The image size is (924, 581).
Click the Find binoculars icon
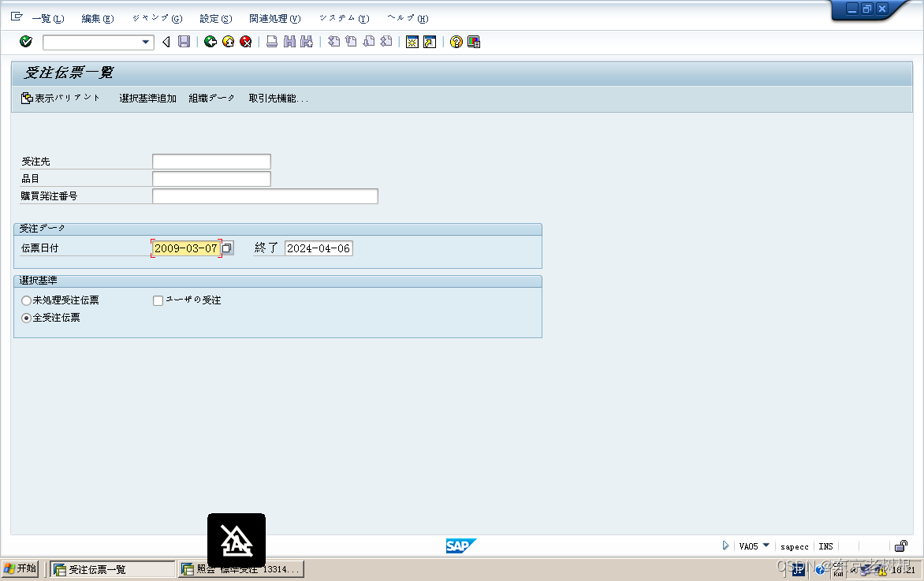click(x=289, y=42)
